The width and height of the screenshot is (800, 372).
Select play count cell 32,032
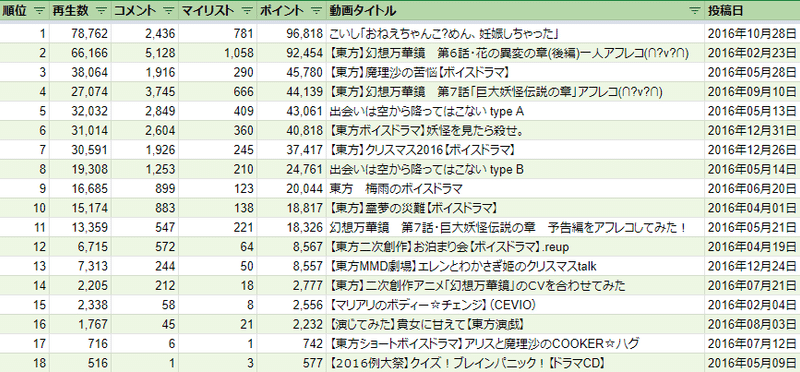[80, 111]
